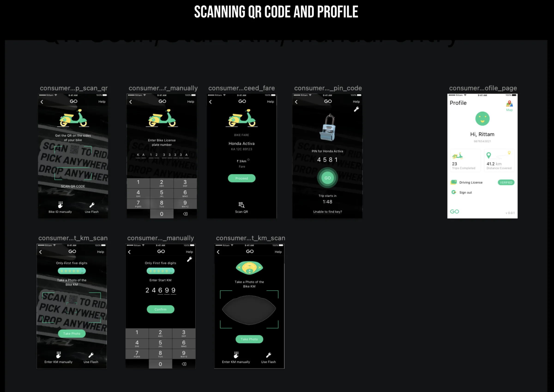554x392 pixels.
Task: Tap Use Flash on scan_qr screen
Action: tap(92, 208)
